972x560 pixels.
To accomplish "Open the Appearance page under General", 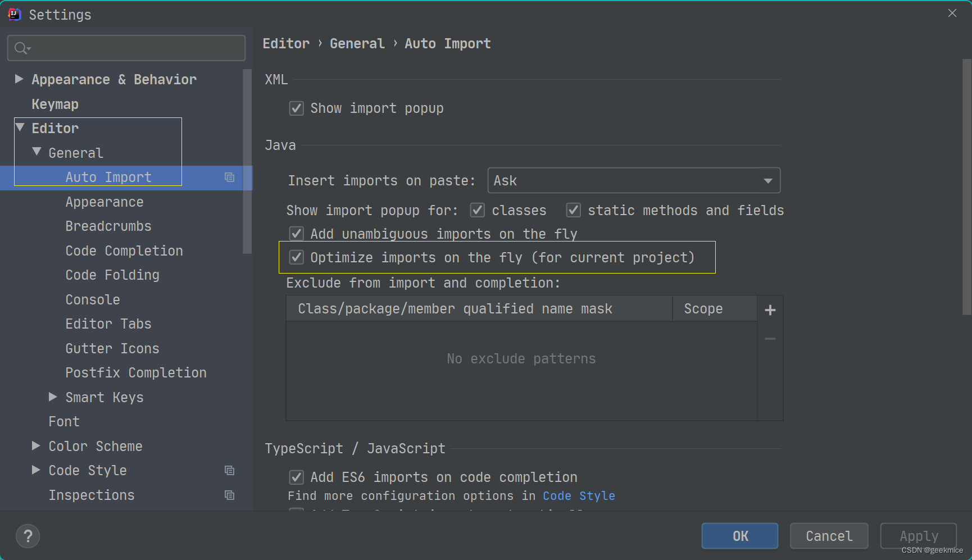I will [x=105, y=202].
